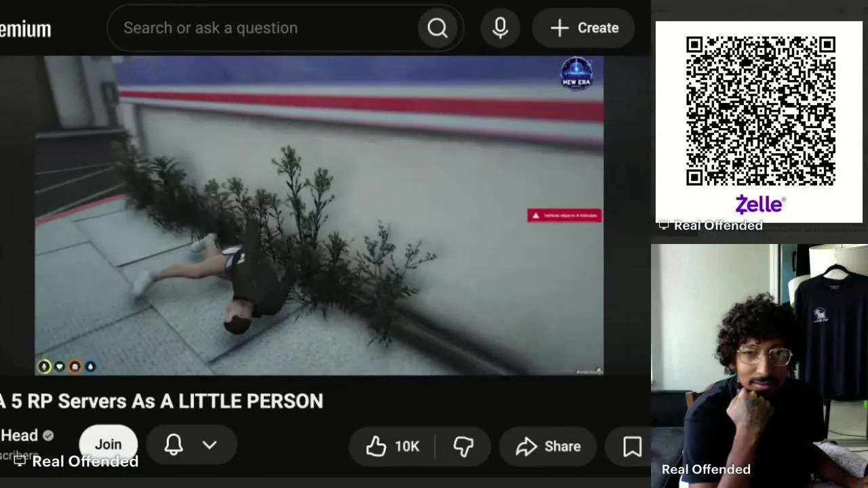Click the Zelle QR code image
868x488 pixels.
(x=760, y=111)
